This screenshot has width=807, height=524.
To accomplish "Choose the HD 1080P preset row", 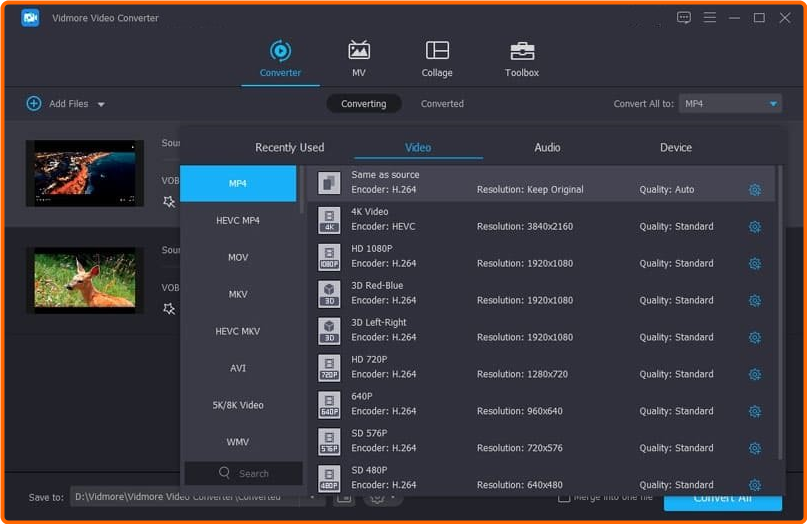I will tap(541, 256).
